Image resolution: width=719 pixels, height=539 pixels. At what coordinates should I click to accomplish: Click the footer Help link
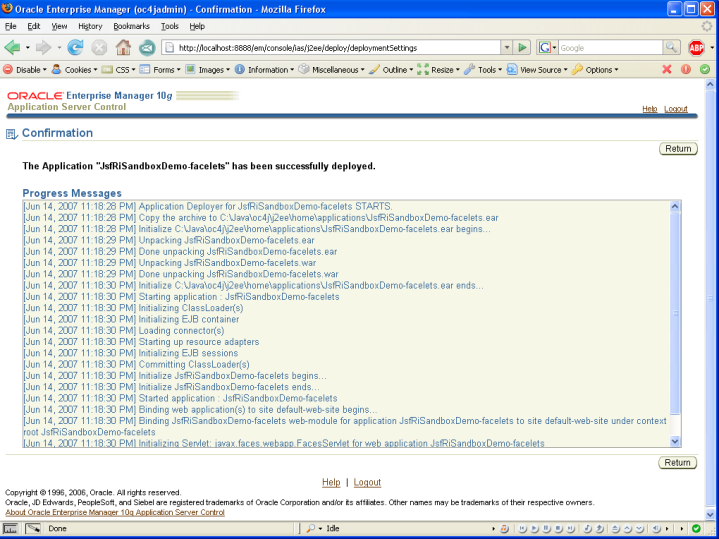[x=331, y=482]
